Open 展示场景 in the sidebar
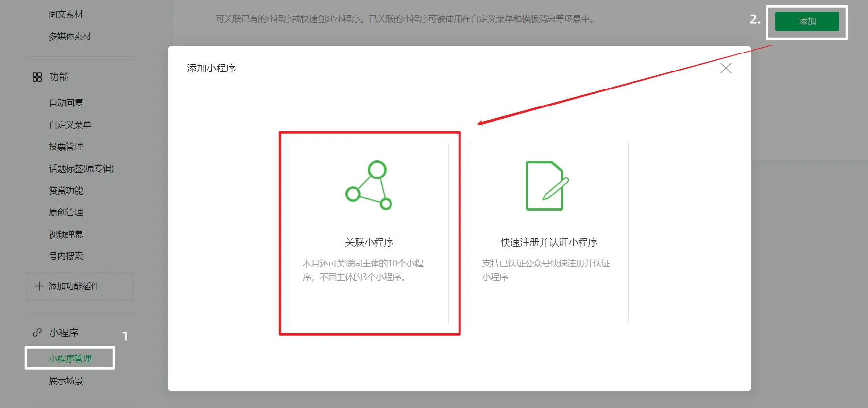This screenshot has height=408, width=868. (x=66, y=380)
